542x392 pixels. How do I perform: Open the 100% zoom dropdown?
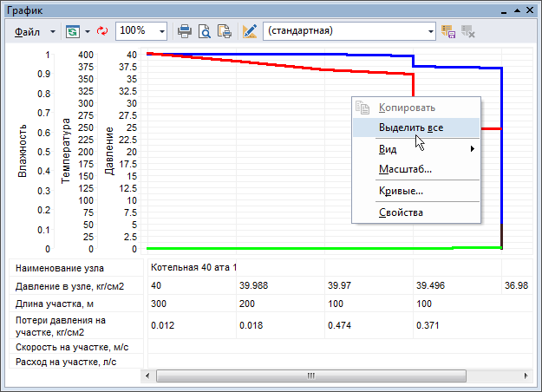click(x=162, y=30)
